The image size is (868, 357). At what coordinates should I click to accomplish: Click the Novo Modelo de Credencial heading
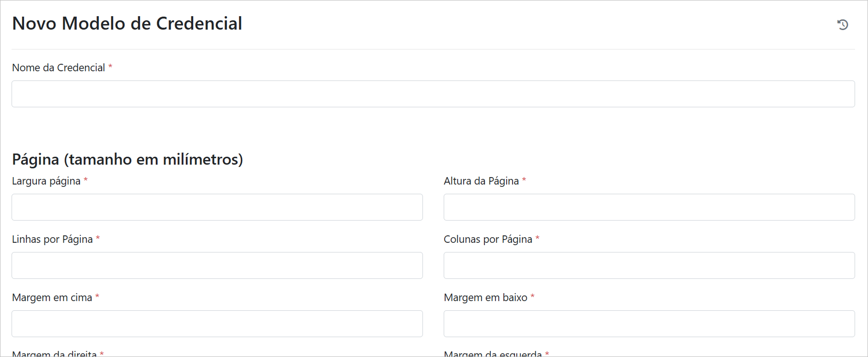(x=127, y=24)
